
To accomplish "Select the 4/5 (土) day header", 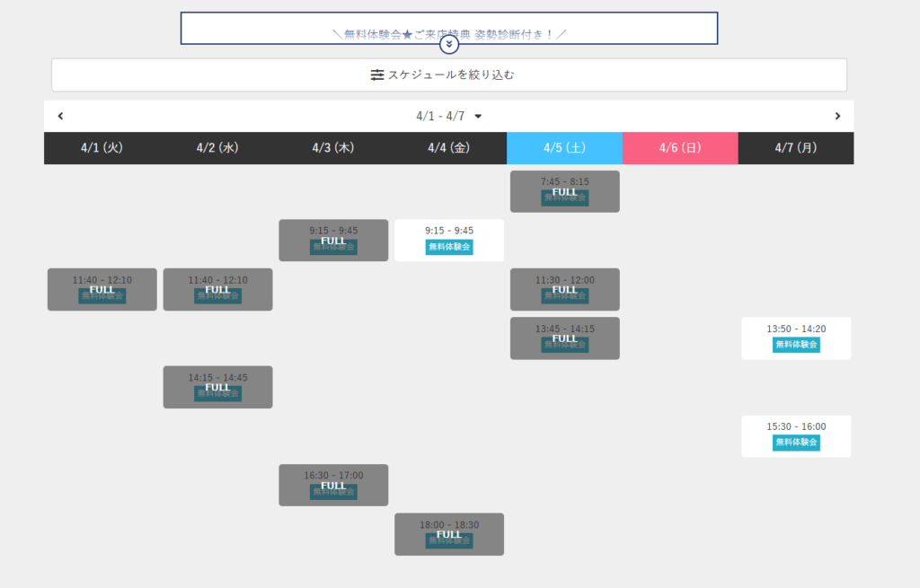I will point(564,148).
